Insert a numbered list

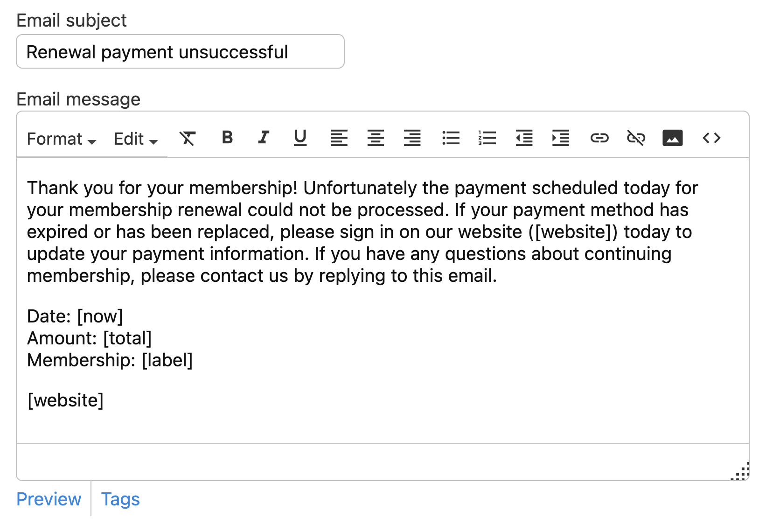(x=487, y=138)
